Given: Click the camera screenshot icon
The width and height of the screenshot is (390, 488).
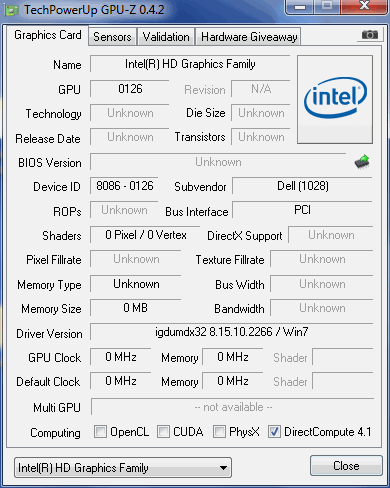Looking at the screenshot, I should (x=369, y=35).
